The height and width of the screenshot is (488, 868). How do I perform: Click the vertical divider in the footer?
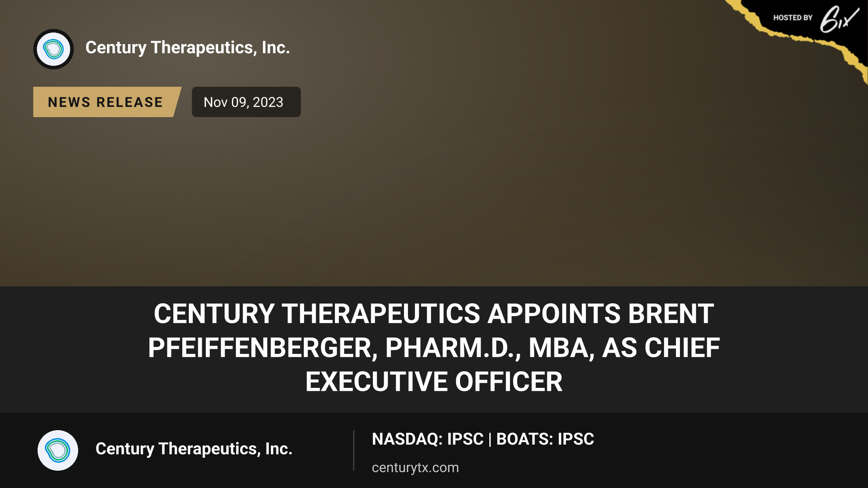(353, 450)
